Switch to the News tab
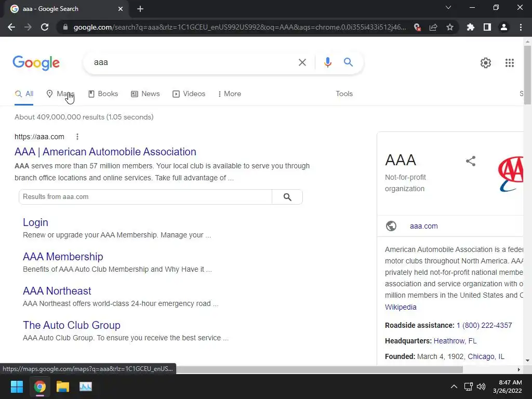This screenshot has height=399, width=532. (x=145, y=94)
